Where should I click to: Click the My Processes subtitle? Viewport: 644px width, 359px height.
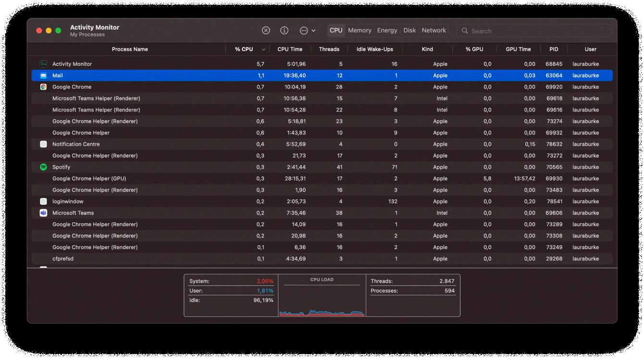87,35
